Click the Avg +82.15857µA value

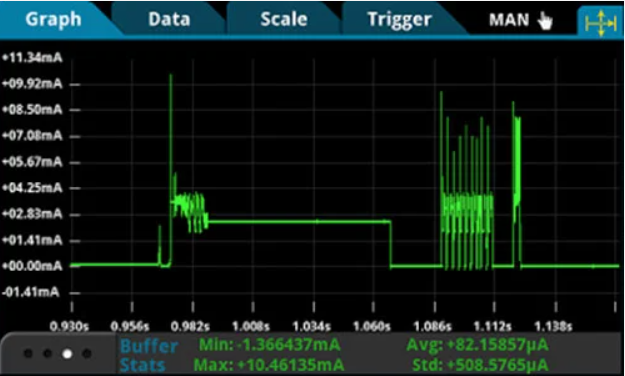(477, 345)
